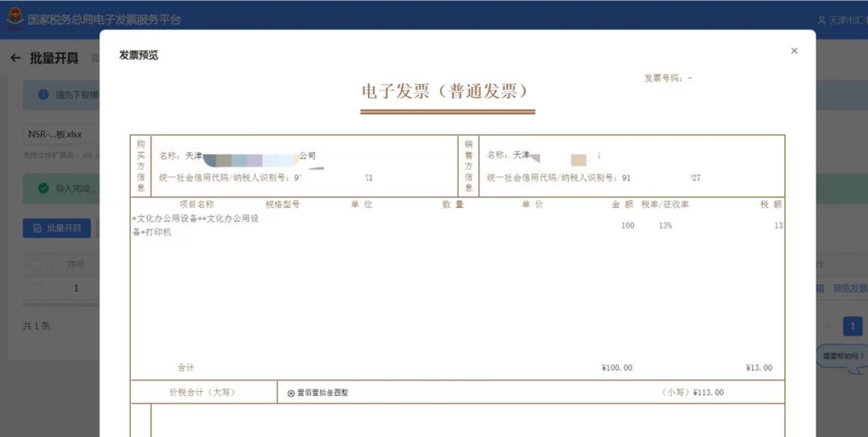Screen dimensions: 868x437
Task: Click the national tax bureau emblem logo
Action: 14,20
